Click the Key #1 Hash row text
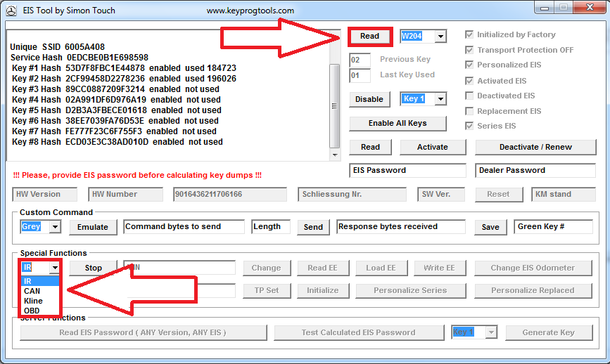Screen dimensions: 610x364 click(x=124, y=68)
